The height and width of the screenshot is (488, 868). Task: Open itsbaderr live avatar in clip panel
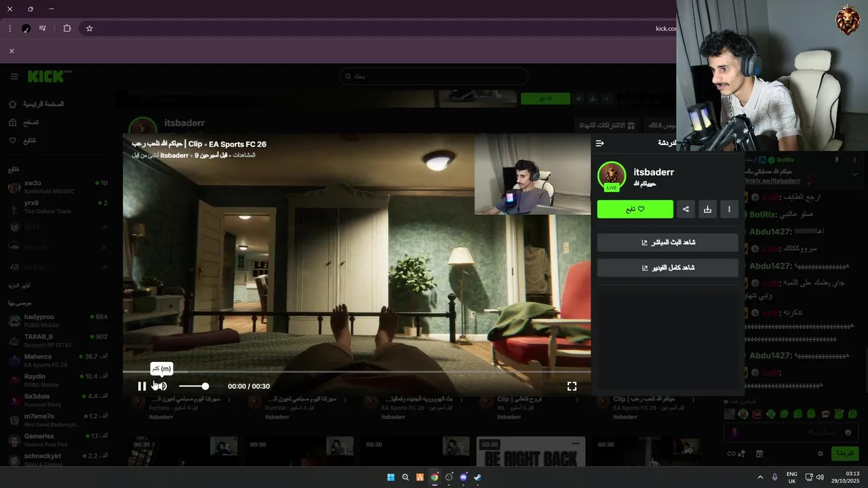[x=612, y=176]
